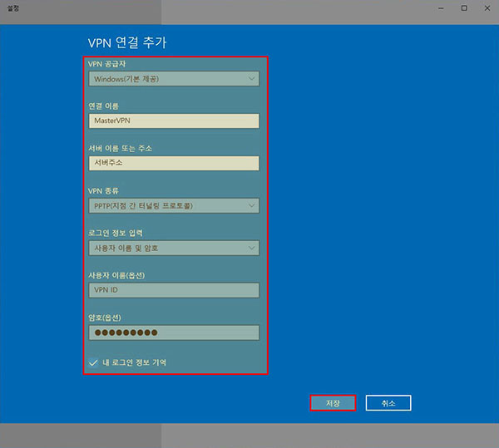Click the 서버 이름 또는 주소 input field
Screen dimensions: 499x448
pos(173,163)
